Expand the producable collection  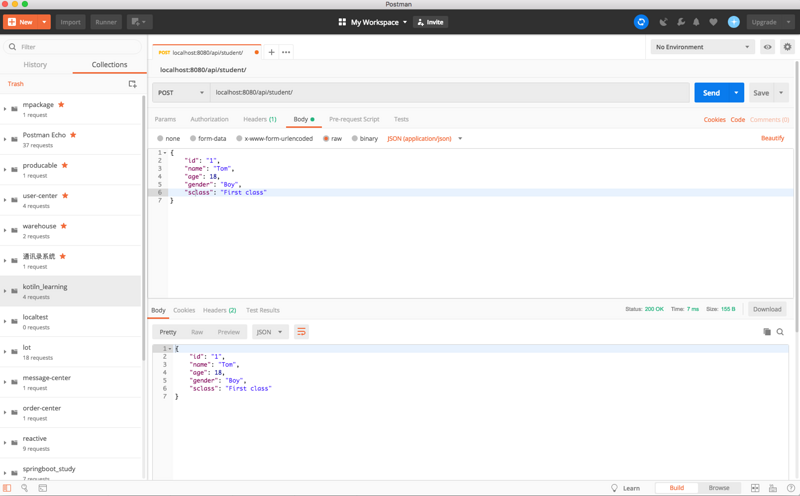[x=5, y=169]
